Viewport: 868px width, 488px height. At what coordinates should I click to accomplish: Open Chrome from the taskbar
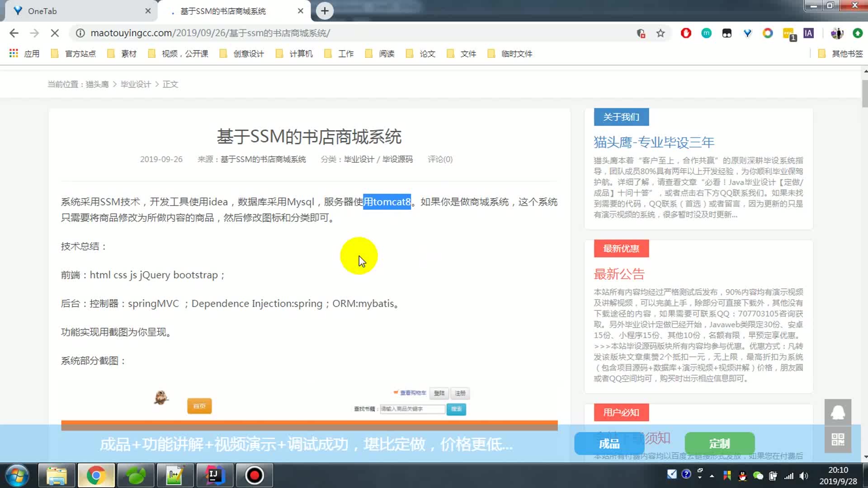[96, 475]
